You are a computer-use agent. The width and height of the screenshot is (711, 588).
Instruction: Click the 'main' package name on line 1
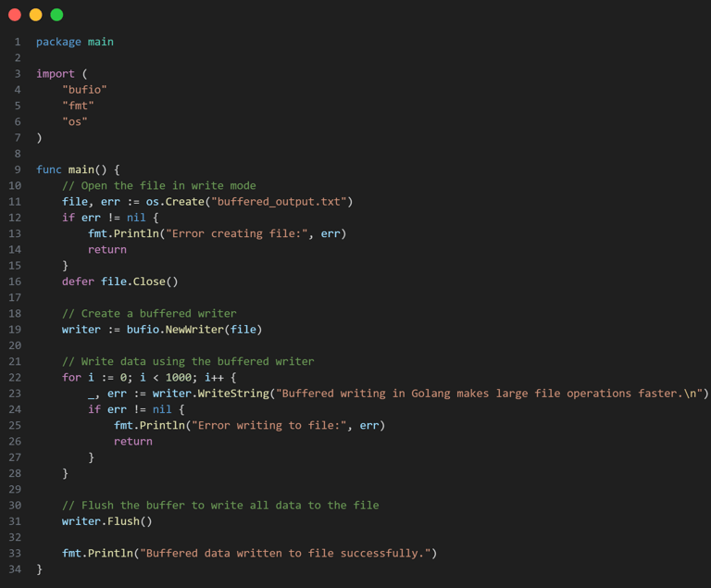pos(101,42)
